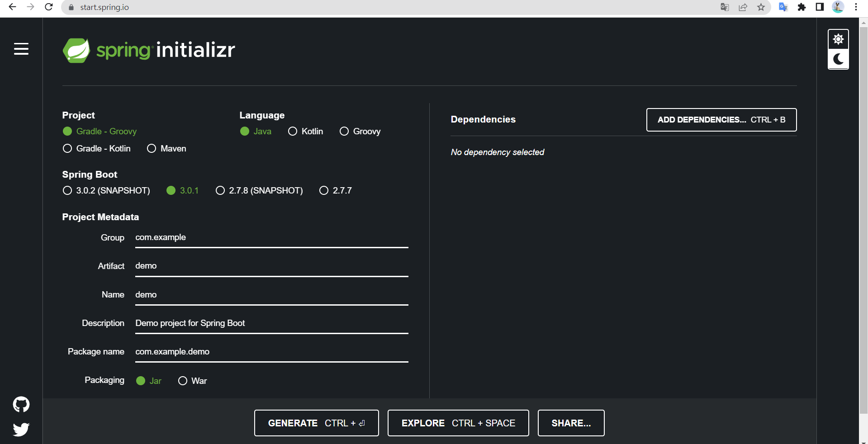
Task: Bookmark this page with star icon
Action: click(x=761, y=7)
